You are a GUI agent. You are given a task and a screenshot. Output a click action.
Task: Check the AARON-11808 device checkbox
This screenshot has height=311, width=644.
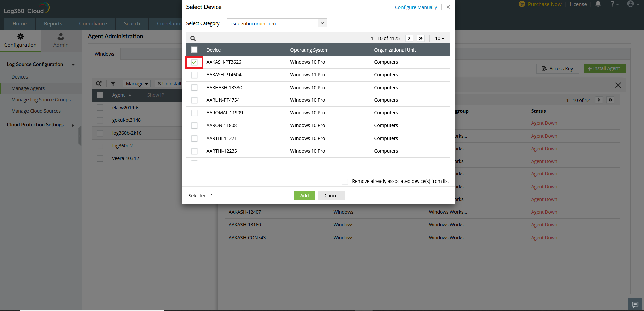(x=194, y=126)
